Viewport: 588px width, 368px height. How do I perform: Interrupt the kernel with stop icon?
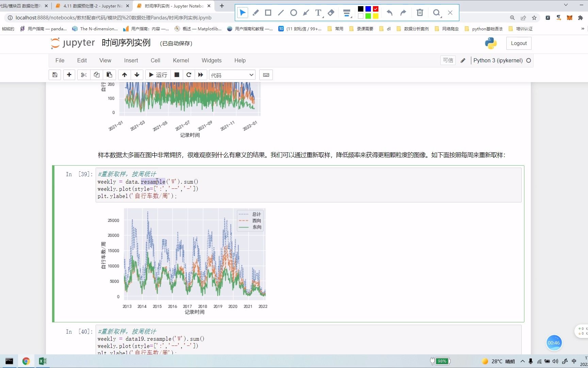pyautogui.click(x=177, y=75)
